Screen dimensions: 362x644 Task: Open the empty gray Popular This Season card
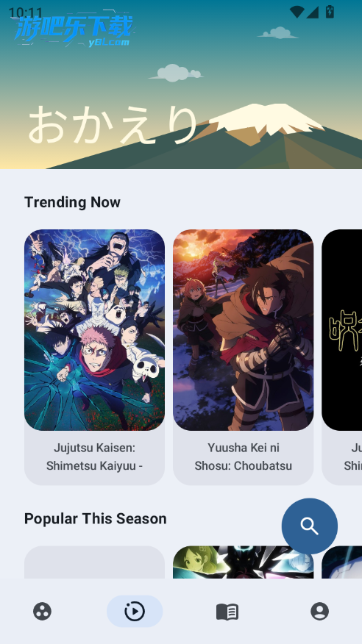[x=94, y=562]
